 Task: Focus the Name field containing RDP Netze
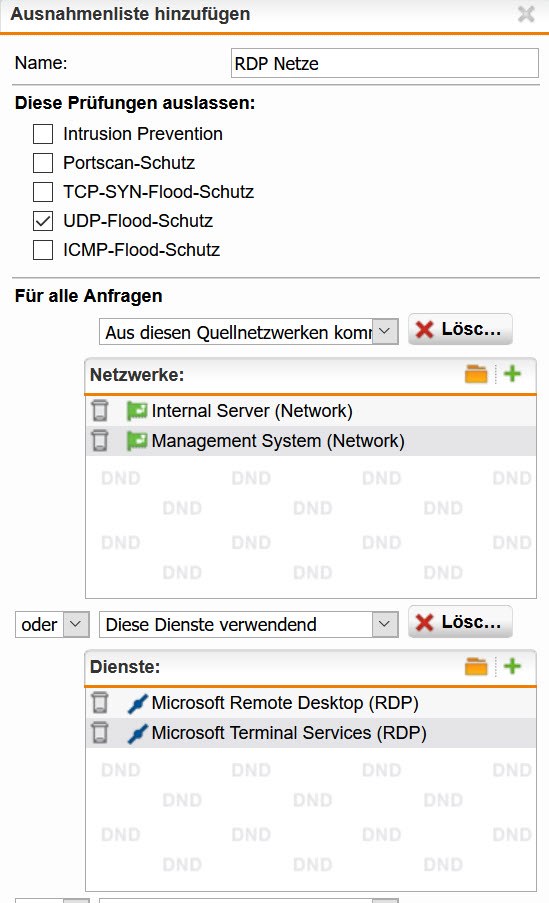(x=385, y=63)
